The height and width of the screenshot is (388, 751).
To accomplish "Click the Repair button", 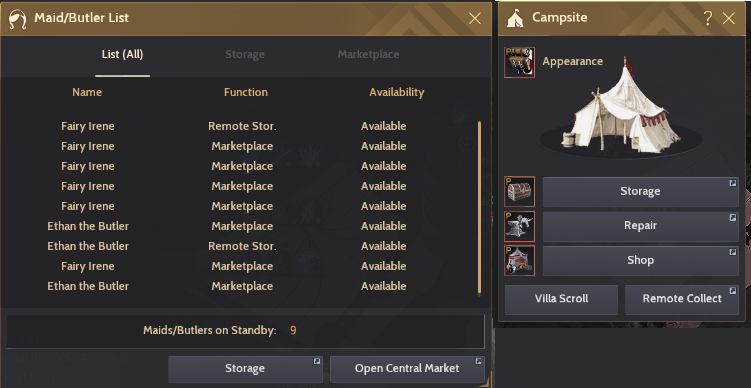I will 640,226.
